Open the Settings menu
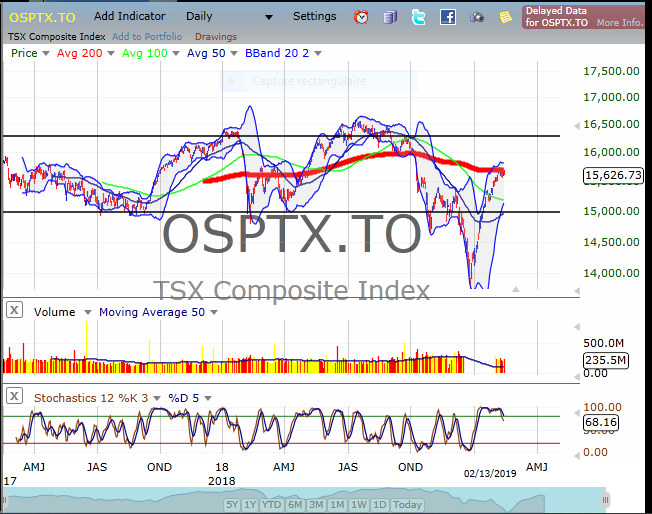The image size is (652, 514). [314, 16]
